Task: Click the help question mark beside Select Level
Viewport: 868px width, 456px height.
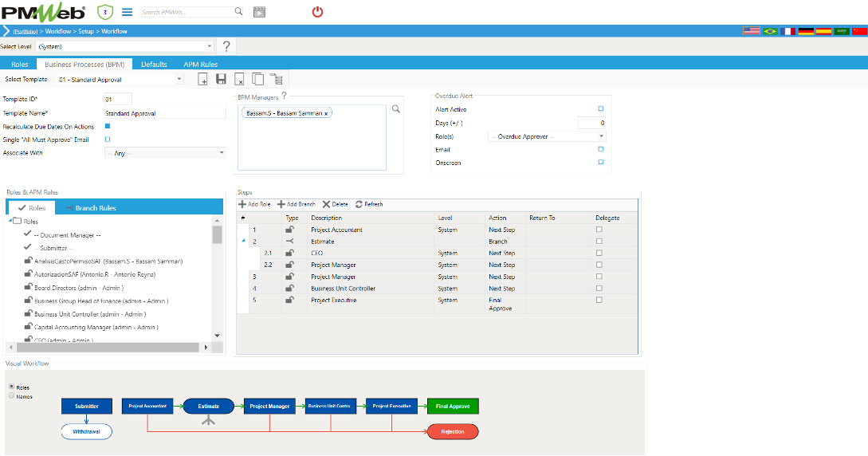Action: [226, 46]
